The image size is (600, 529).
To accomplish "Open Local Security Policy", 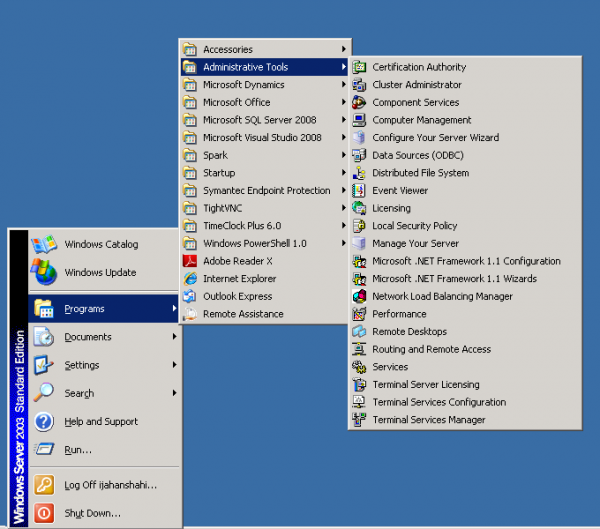I will click(414, 226).
